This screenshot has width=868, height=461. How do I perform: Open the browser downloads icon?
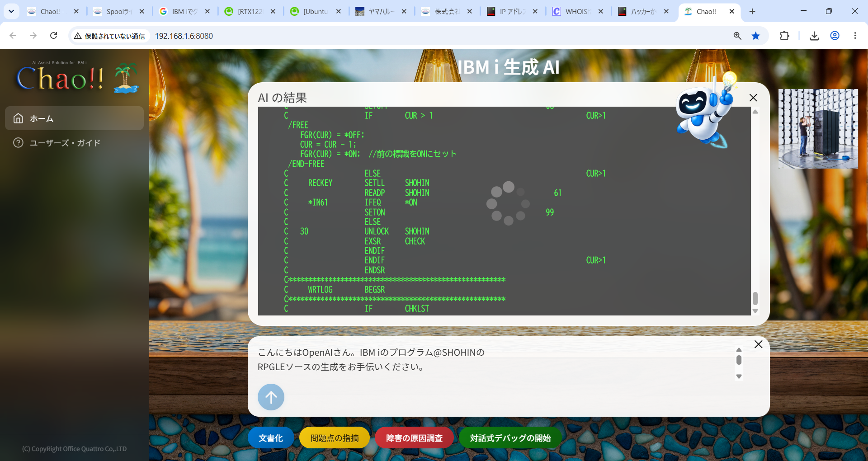tap(814, 36)
